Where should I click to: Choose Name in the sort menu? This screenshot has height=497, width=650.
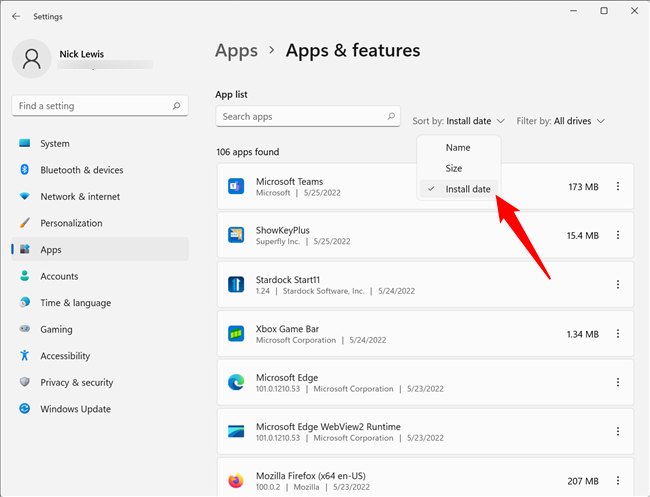pyautogui.click(x=458, y=148)
